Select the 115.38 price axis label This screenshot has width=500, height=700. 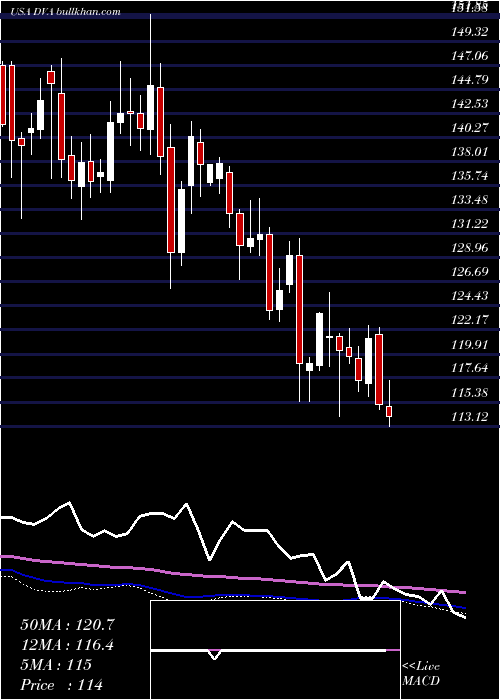click(470, 392)
